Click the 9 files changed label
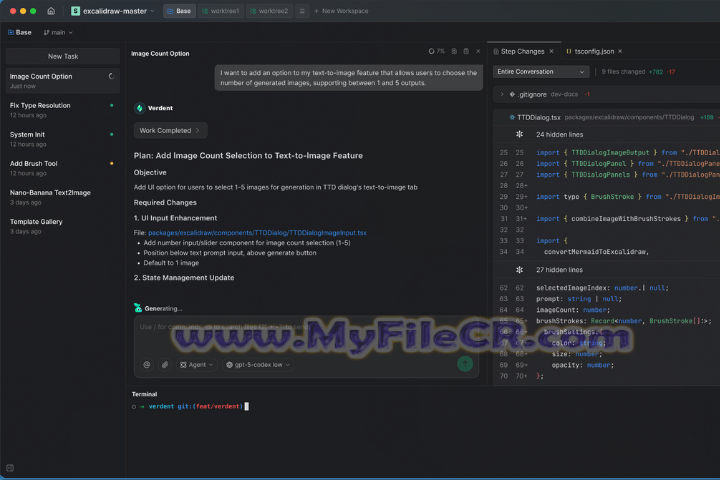Viewport: 720px width, 480px height. point(623,72)
